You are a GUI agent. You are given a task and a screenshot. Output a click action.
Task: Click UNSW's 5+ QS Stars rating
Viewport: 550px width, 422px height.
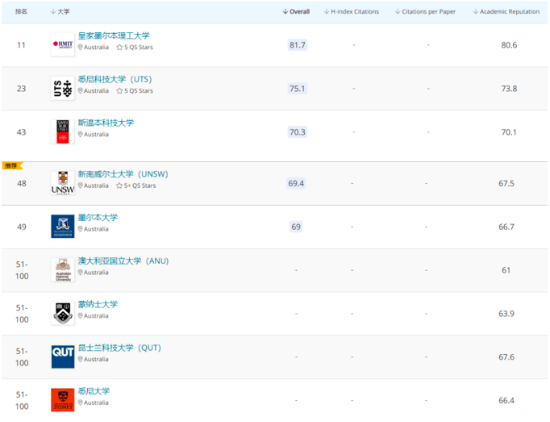[x=136, y=186]
